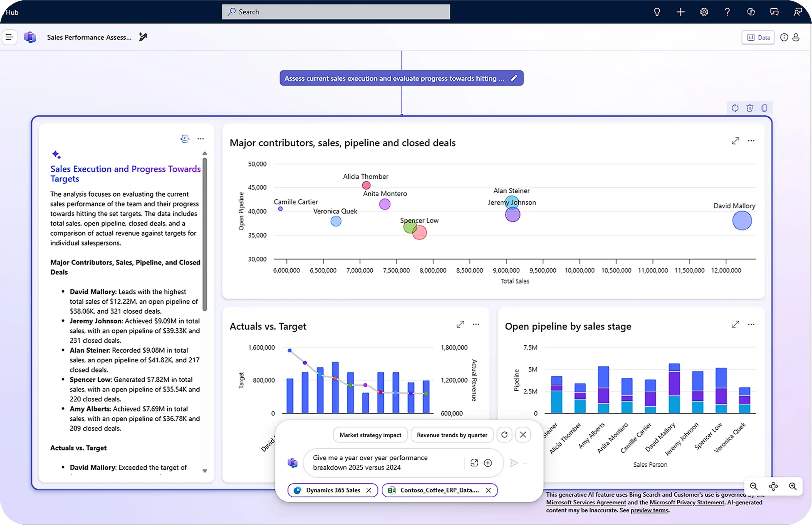This screenshot has height=525, width=812.
Task: Pop out the chat with the expand icon
Action: [x=474, y=463]
